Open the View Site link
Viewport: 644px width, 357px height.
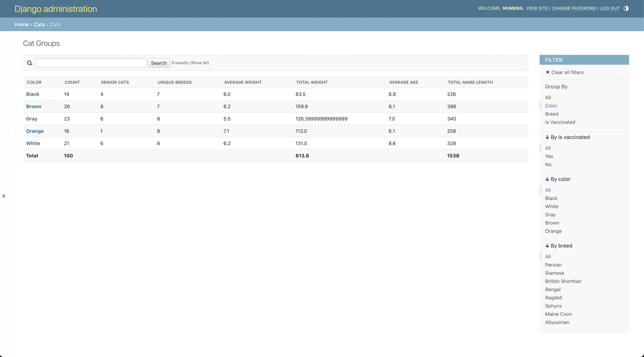tap(537, 8)
